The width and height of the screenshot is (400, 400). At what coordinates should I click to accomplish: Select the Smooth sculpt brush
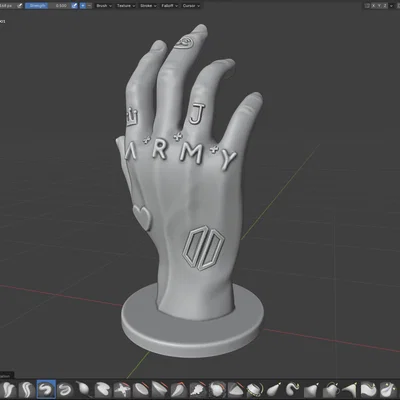pyautogui.click(x=160, y=389)
